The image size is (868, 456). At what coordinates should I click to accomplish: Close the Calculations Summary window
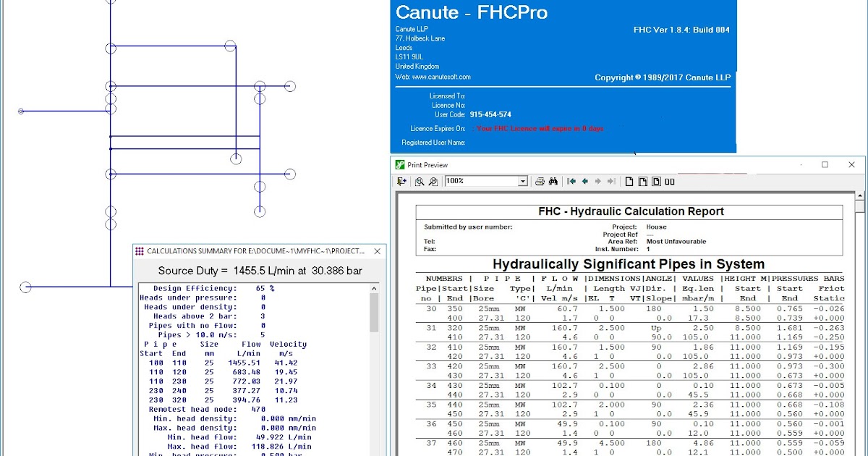click(377, 251)
